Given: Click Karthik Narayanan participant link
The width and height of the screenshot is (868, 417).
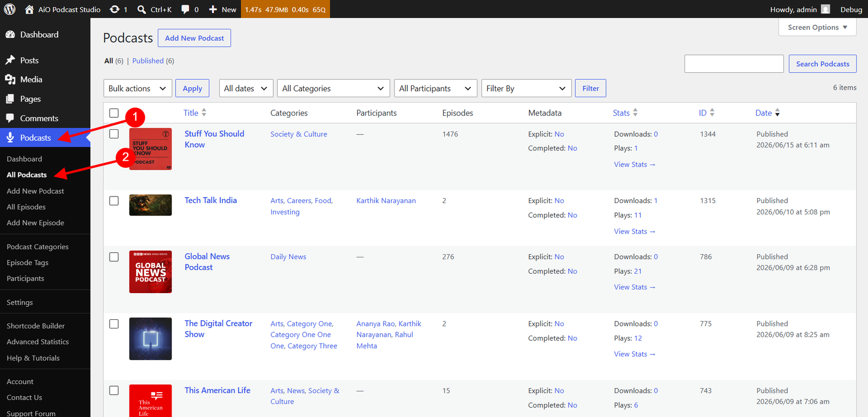Looking at the screenshot, I should (386, 201).
